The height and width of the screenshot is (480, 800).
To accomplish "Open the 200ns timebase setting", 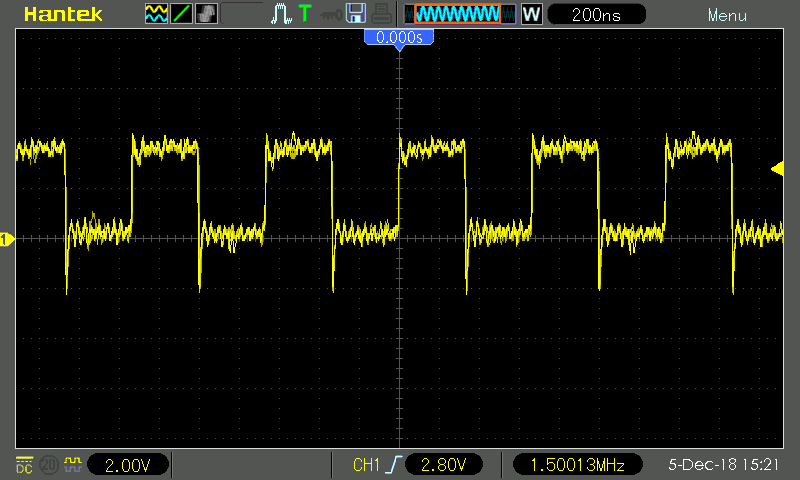I will tap(596, 15).
